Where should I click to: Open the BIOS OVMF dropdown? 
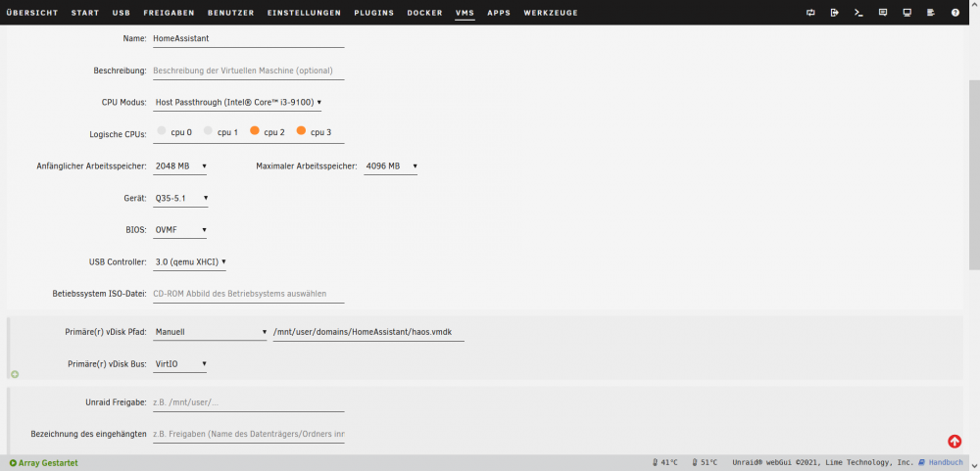(180, 230)
